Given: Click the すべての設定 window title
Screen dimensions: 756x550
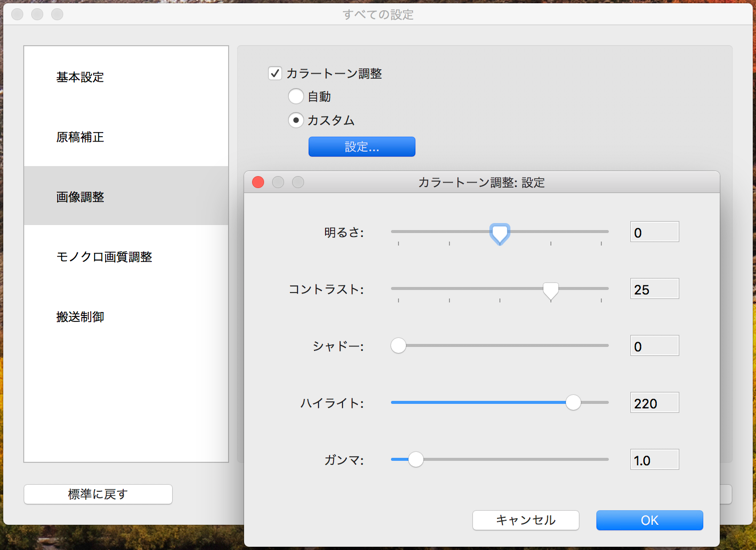Looking at the screenshot, I should [378, 15].
